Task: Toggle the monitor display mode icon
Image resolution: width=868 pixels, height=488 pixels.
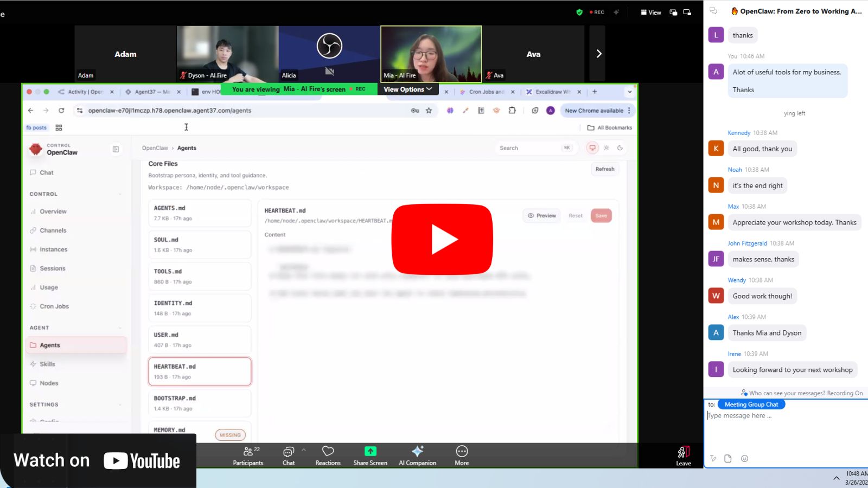Action: pos(592,147)
